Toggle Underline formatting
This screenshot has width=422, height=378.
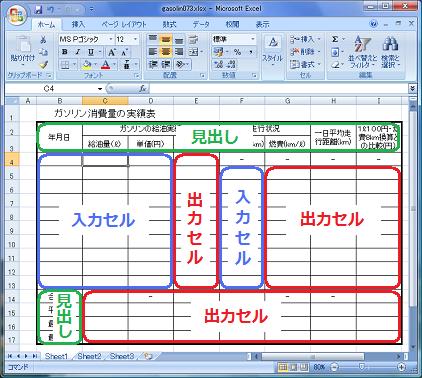pos(91,52)
